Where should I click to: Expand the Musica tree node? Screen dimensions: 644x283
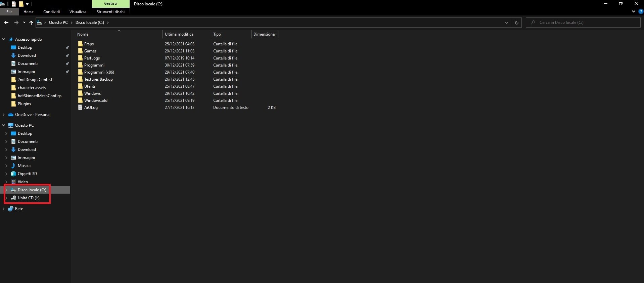pos(6,166)
